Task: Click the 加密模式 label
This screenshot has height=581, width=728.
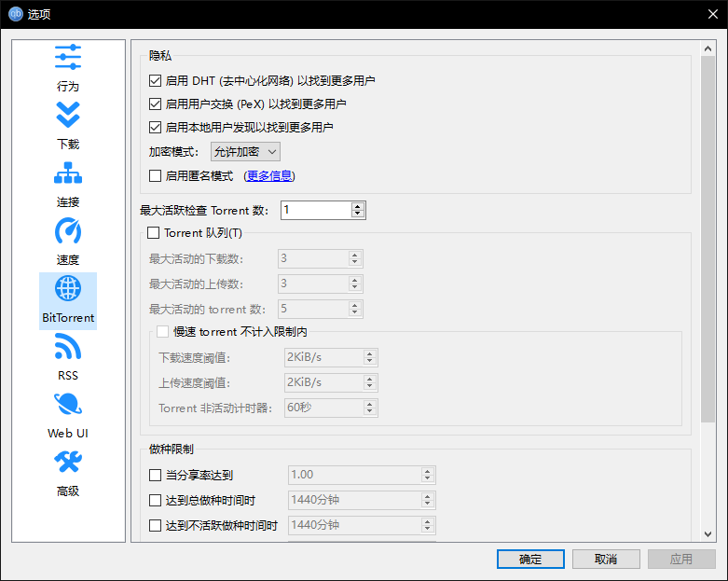Action: point(173,152)
